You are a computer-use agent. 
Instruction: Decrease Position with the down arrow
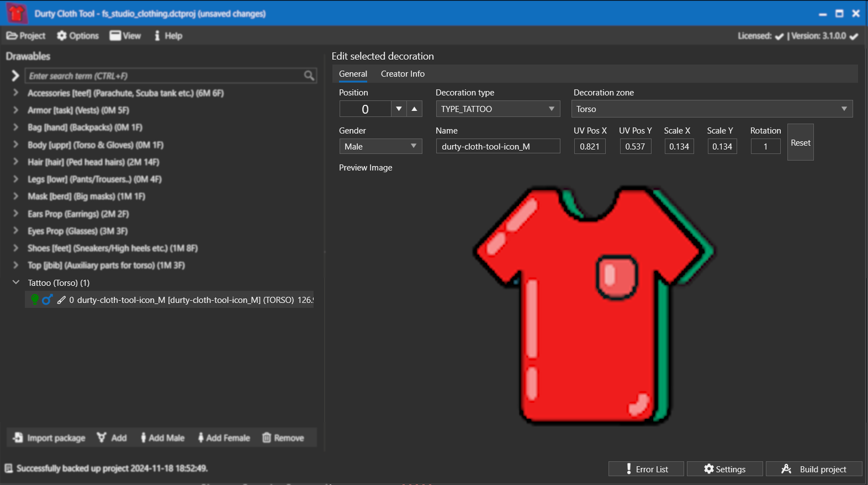tap(399, 109)
